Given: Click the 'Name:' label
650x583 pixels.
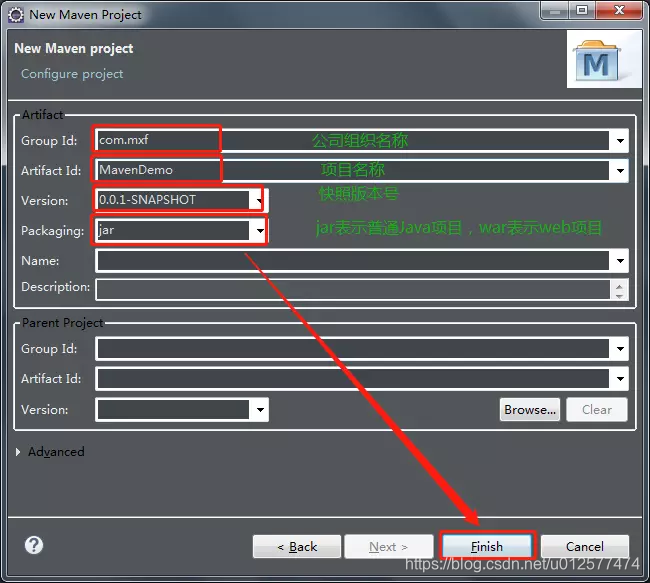Looking at the screenshot, I should (x=40, y=261).
